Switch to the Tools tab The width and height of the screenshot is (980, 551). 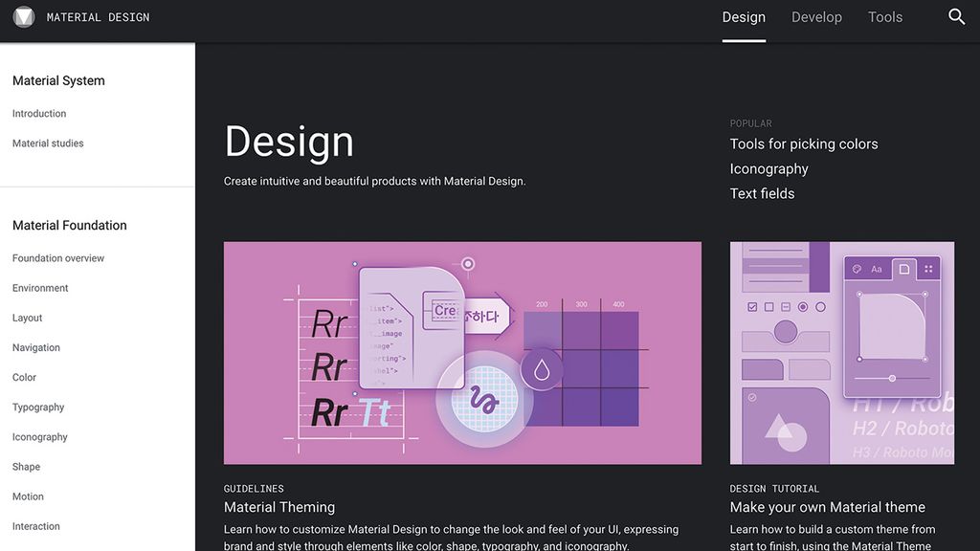pos(884,16)
